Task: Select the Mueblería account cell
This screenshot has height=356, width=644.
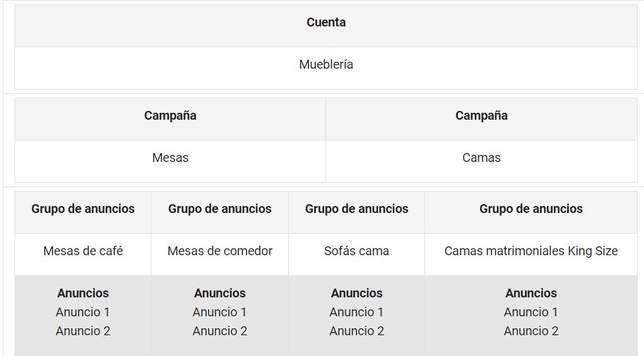Action: click(326, 65)
